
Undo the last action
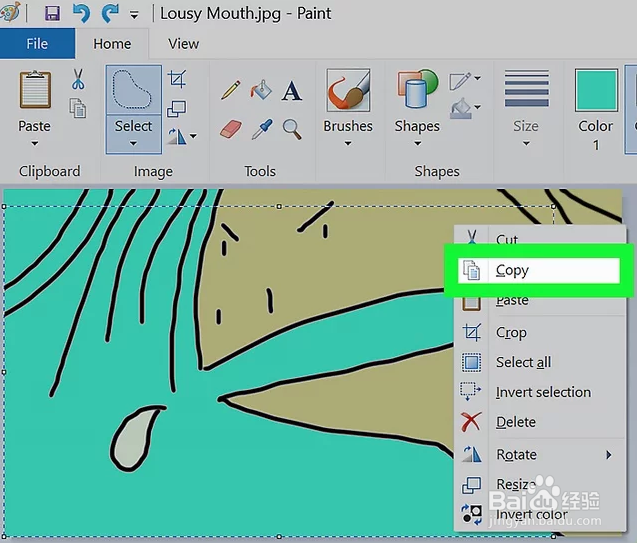[81, 13]
